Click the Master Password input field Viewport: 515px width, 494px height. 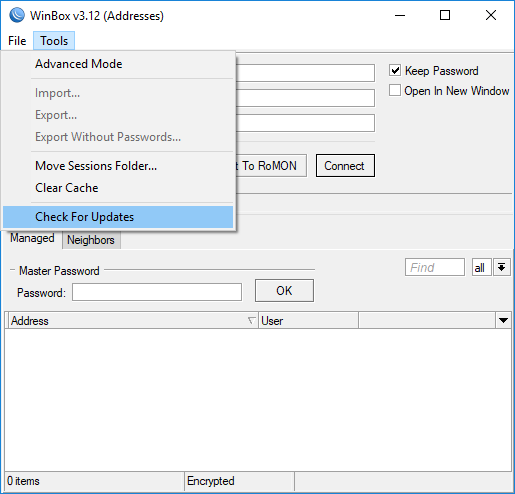coord(157,292)
